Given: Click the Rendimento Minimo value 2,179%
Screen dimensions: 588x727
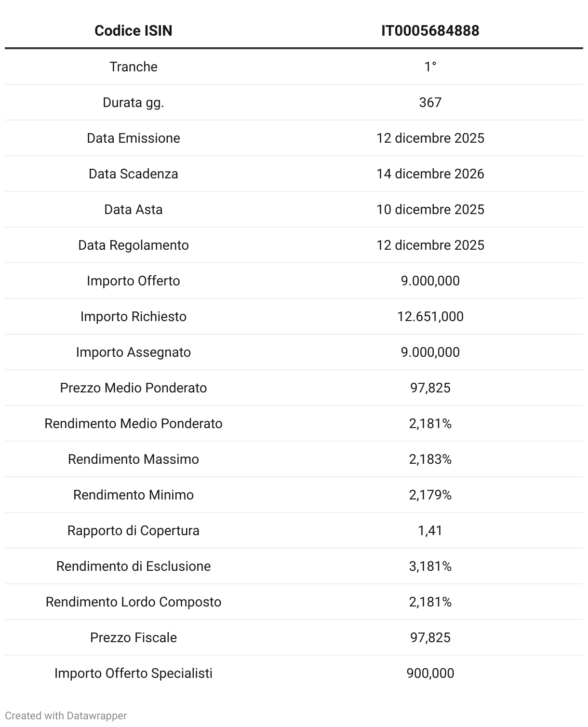Looking at the screenshot, I should 430,495.
